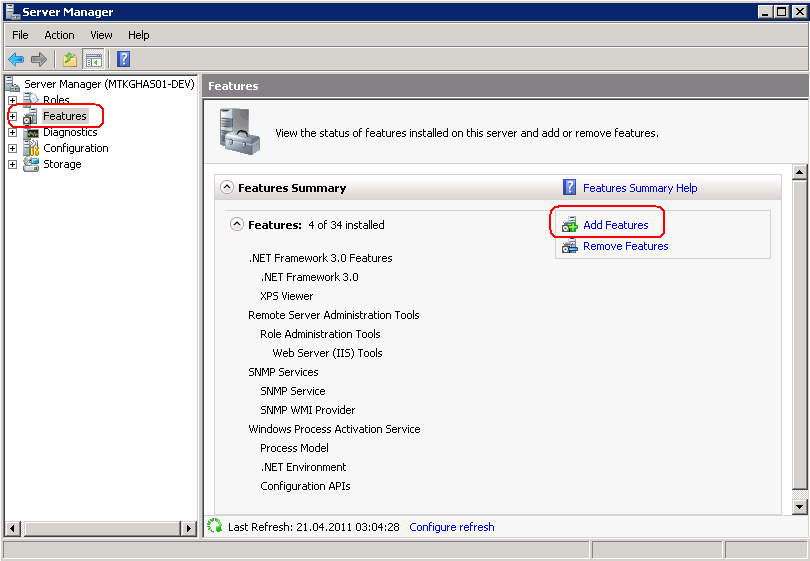810x561 pixels.
Task: Maximize the Server Manager window
Action: pyautogui.click(x=782, y=11)
